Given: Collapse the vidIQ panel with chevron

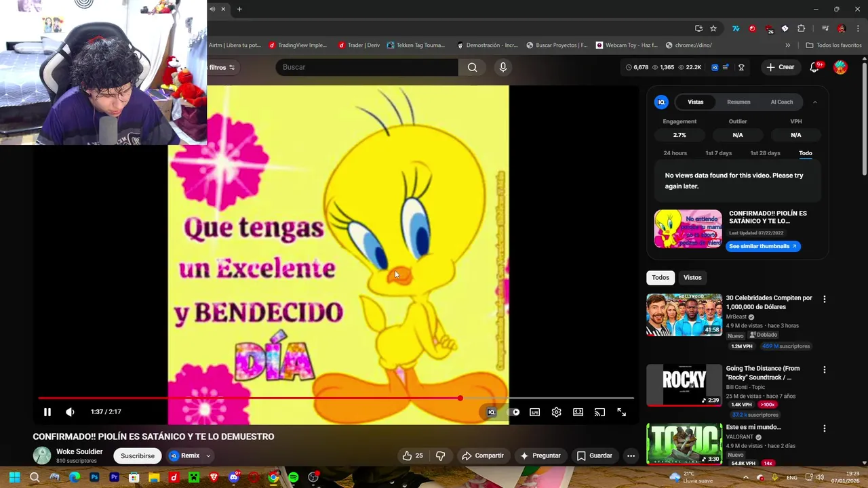Looking at the screenshot, I should (x=814, y=102).
